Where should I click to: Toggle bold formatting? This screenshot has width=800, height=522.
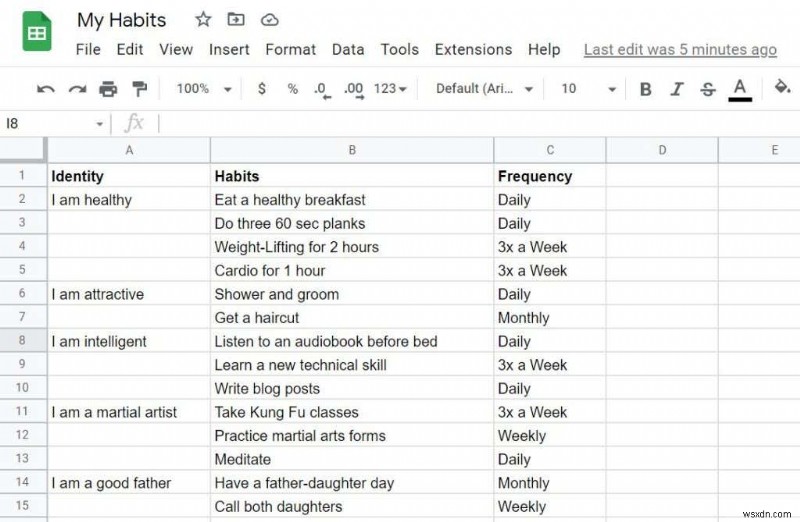click(645, 89)
